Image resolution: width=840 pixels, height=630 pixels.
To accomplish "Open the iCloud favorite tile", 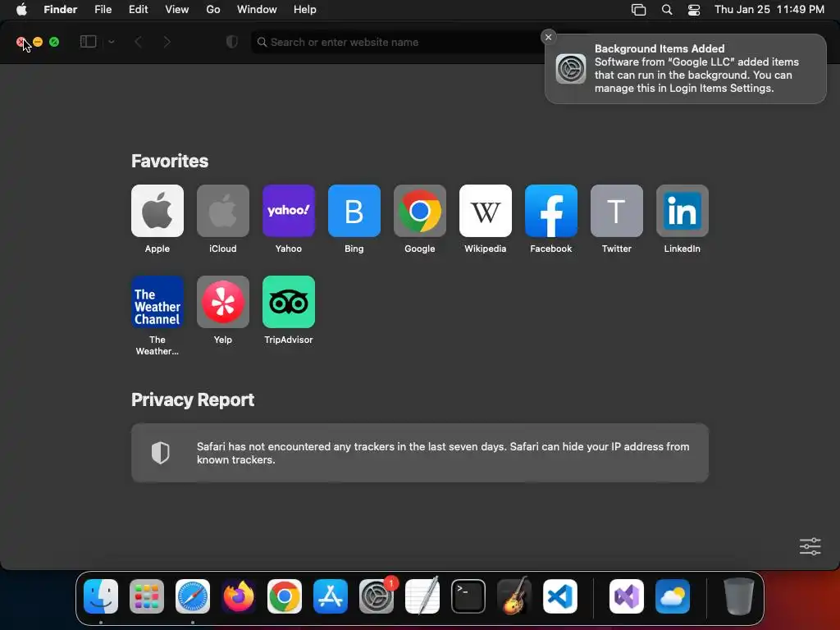I will pyautogui.click(x=223, y=211).
